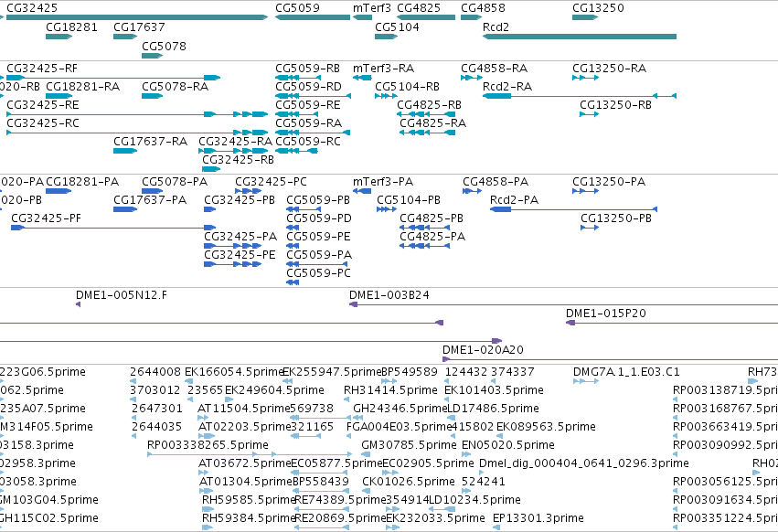Select EST EN05020.5prime
778x532 pixels.
466,454
